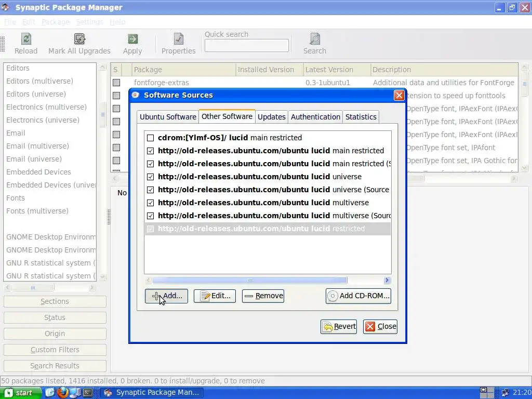The height and width of the screenshot is (399, 532).
Task: Click the Status filter button
Action: pyautogui.click(x=55, y=317)
